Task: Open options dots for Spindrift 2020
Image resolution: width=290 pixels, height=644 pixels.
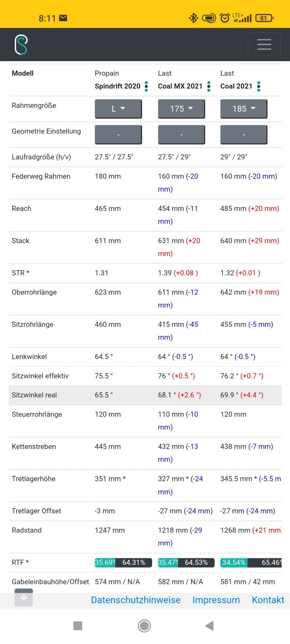Action: tap(146, 86)
